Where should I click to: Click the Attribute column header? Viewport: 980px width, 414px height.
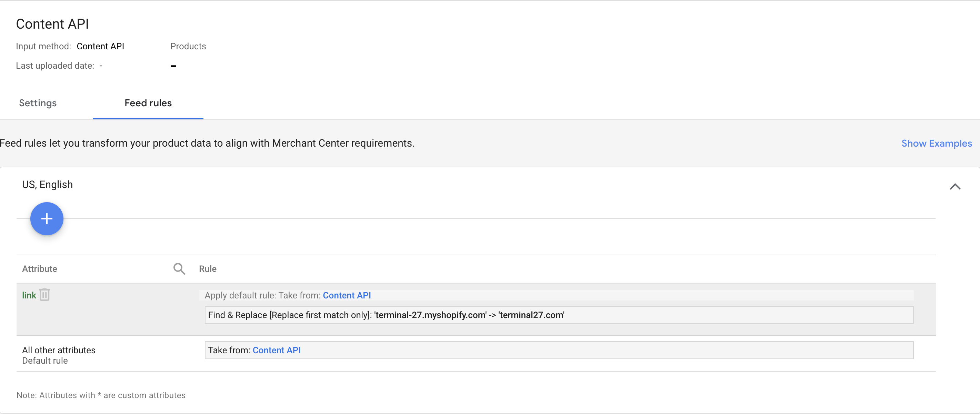[40, 269]
